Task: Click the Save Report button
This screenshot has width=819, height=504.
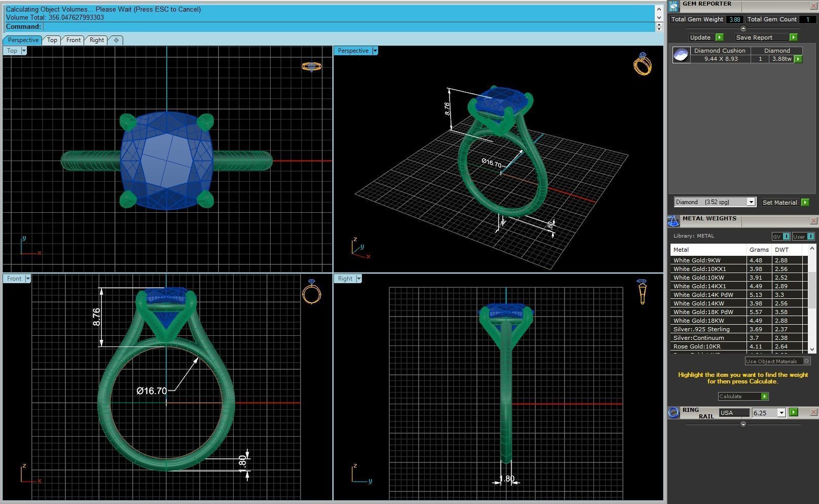Action: [x=762, y=37]
